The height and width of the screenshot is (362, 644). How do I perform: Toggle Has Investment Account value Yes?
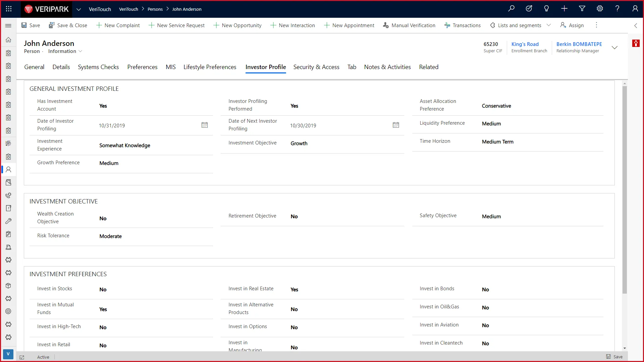pyautogui.click(x=103, y=106)
